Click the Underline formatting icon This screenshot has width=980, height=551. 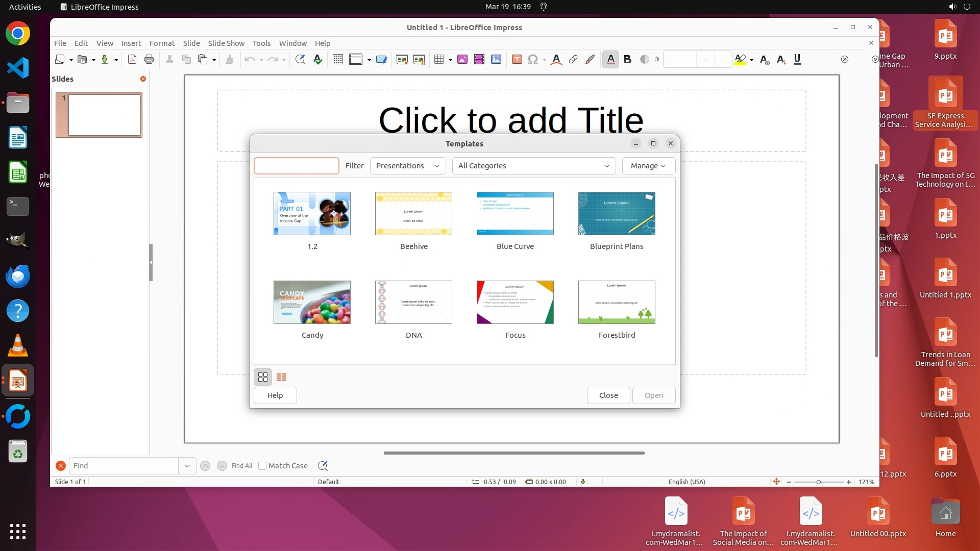tap(797, 60)
